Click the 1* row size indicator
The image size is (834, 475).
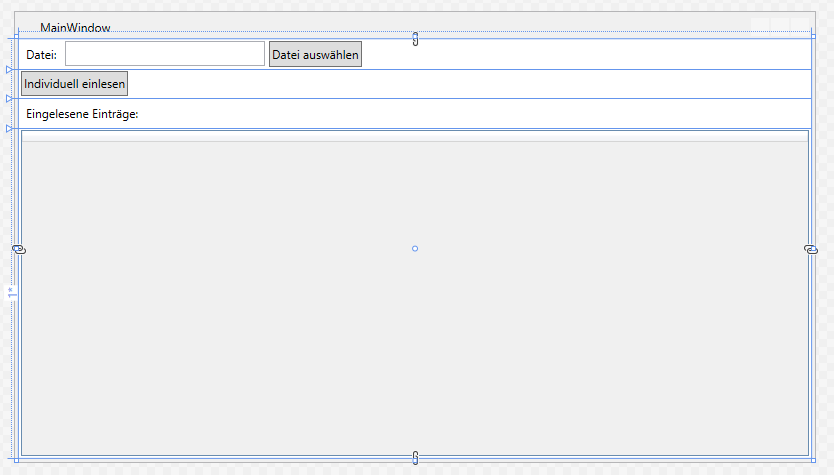click(x=11, y=293)
